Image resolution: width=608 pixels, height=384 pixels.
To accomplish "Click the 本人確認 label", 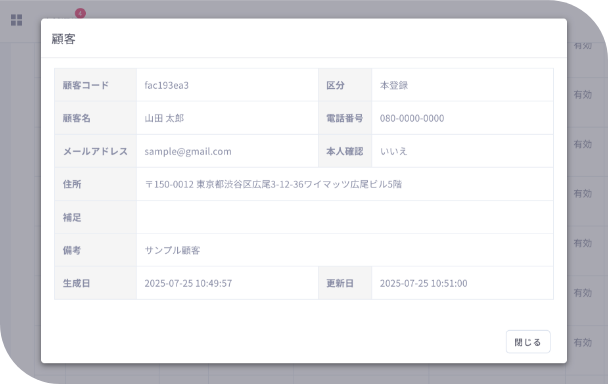I will tap(344, 151).
